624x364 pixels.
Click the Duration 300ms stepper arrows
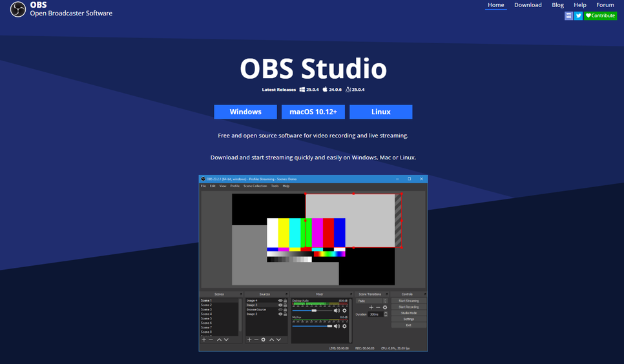[x=386, y=314]
